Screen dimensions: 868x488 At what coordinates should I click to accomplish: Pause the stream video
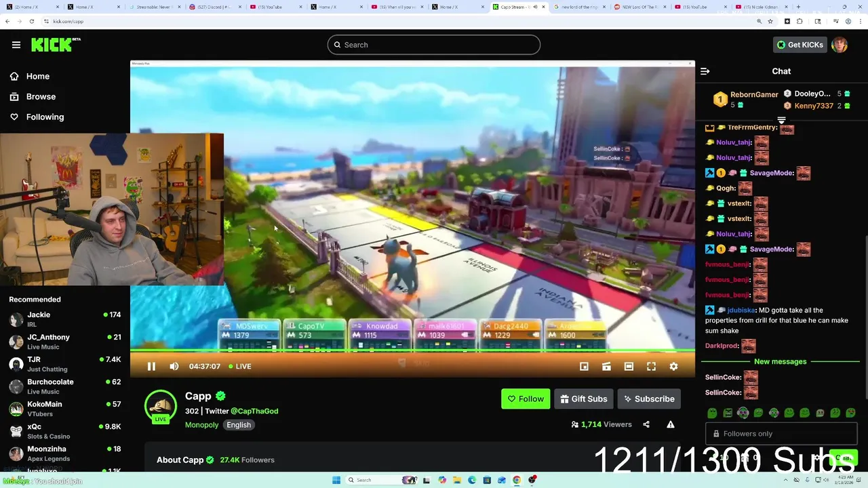click(151, 367)
